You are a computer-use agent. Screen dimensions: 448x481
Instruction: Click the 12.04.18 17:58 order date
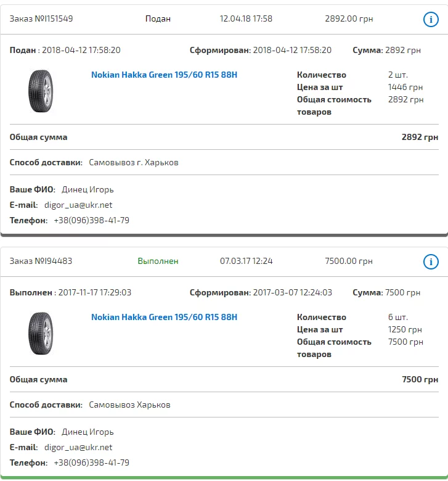click(246, 19)
